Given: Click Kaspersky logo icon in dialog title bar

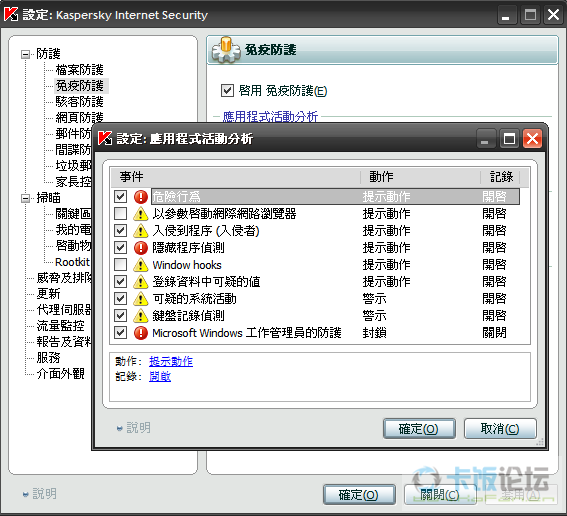Looking at the screenshot, I should pyautogui.click(x=105, y=138).
